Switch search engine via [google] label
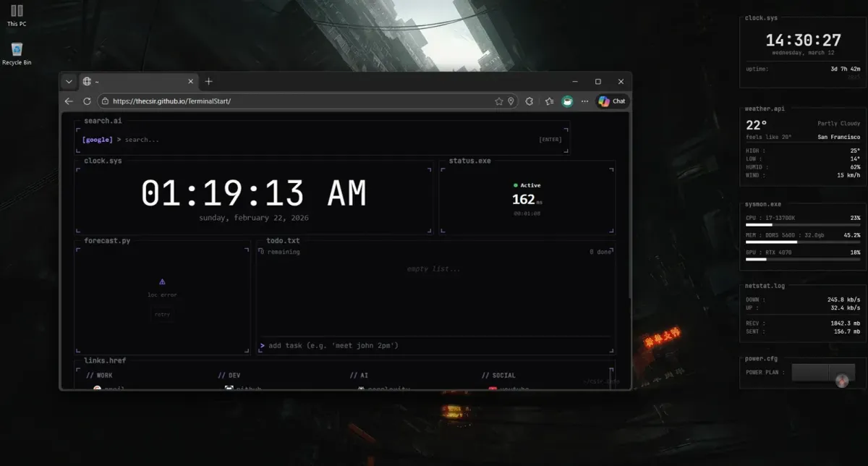This screenshot has height=466, width=868. (x=97, y=140)
